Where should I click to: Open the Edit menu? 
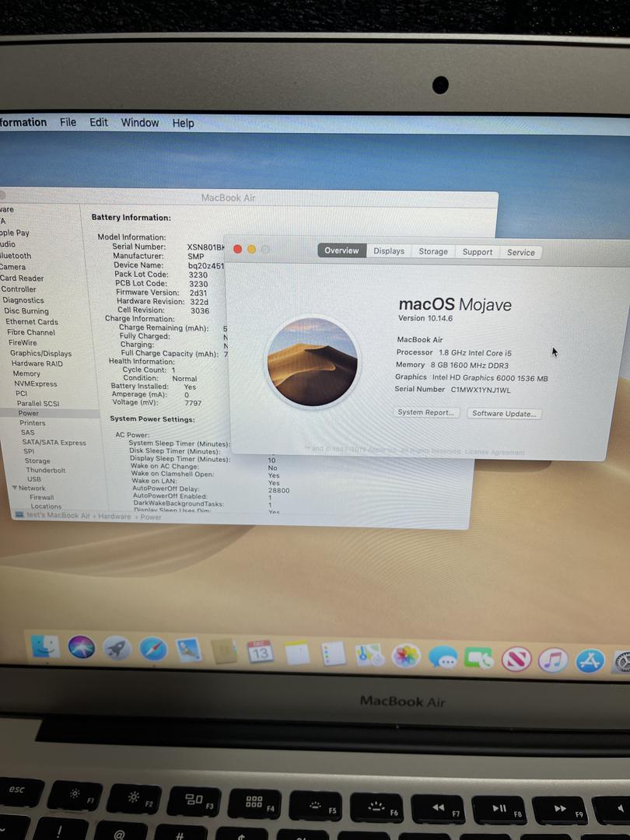99,123
